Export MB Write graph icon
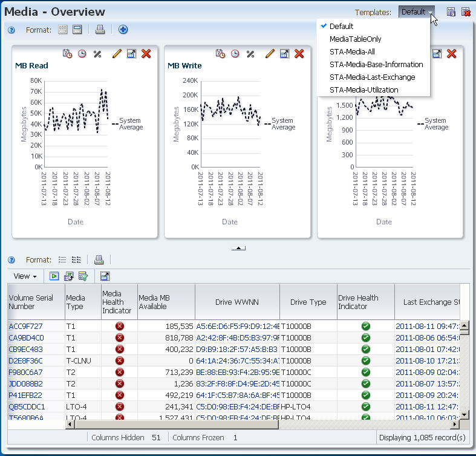The height and width of the screenshot is (456, 476). click(x=284, y=54)
